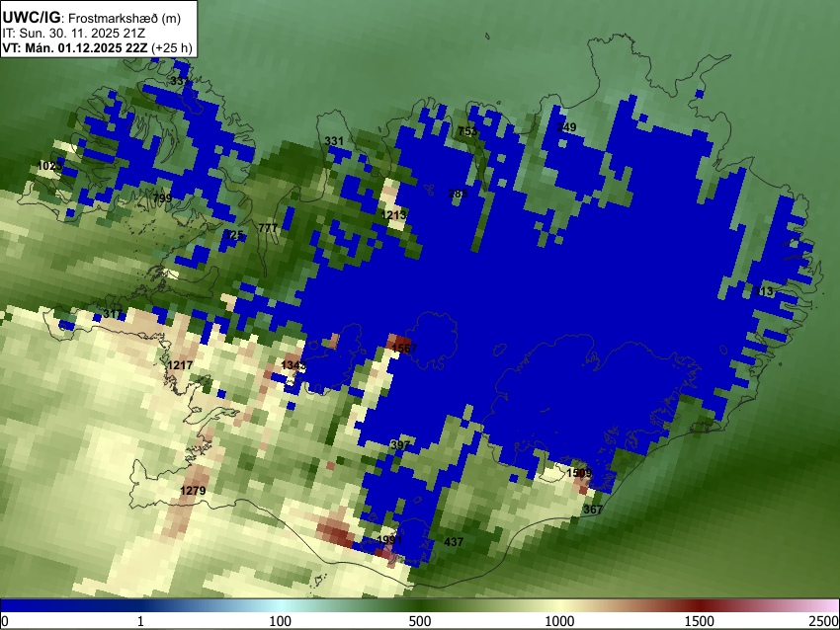Pick the color scale label 1500
The image size is (840, 630).
(700, 621)
